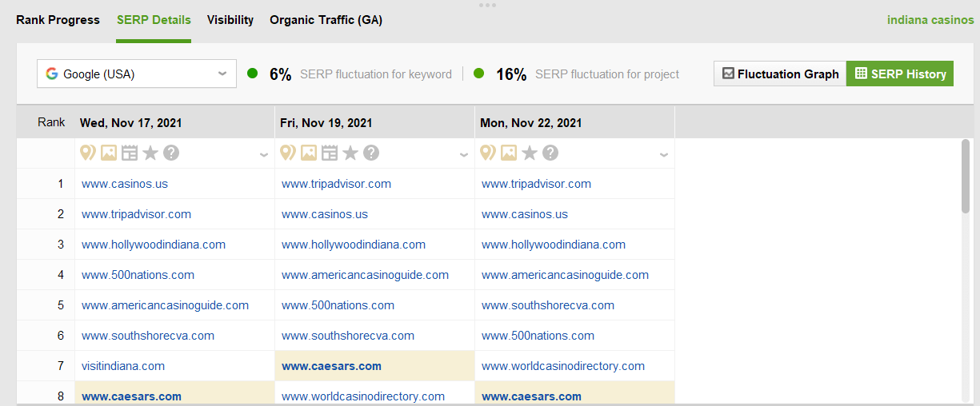Expand SERP features chevron for Wed, Nov 17
Screen dimensions: 980x406
click(x=264, y=155)
